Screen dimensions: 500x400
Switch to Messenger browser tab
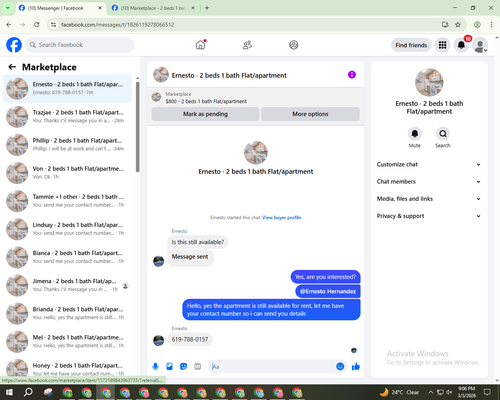click(x=60, y=8)
